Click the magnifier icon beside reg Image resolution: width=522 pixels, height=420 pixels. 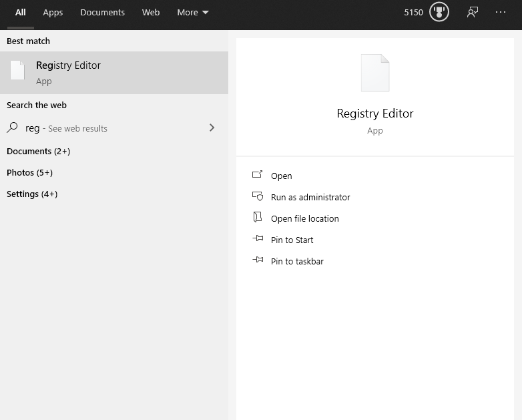[x=12, y=128]
